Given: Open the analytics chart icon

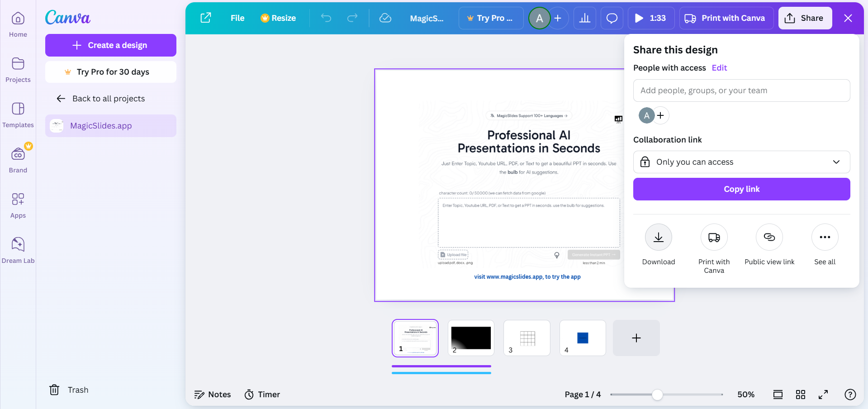Looking at the screenshot, I should point(585,18).
